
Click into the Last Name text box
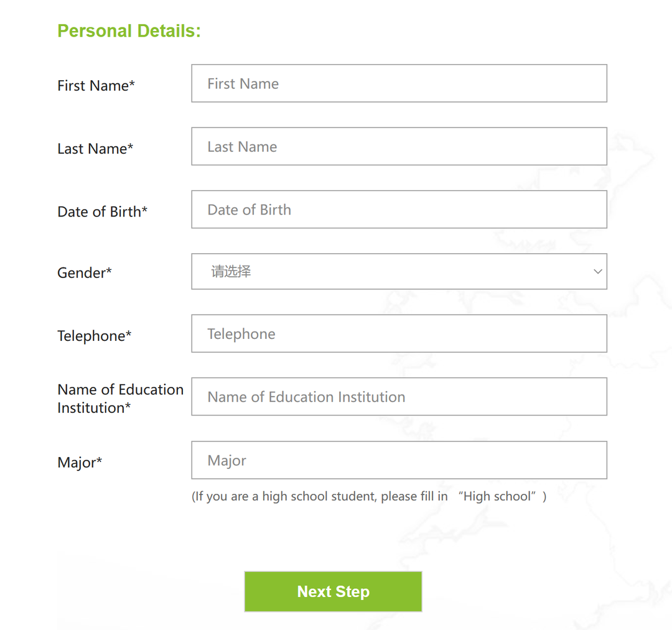point(399,147)
